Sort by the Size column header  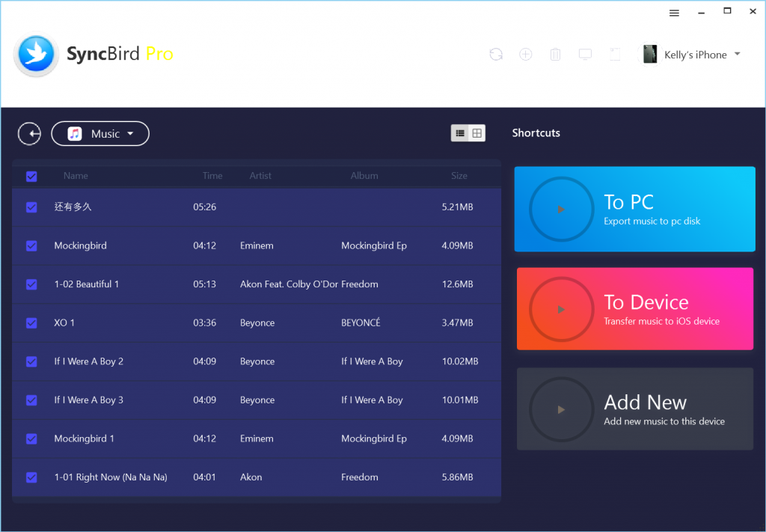point(459,176)
